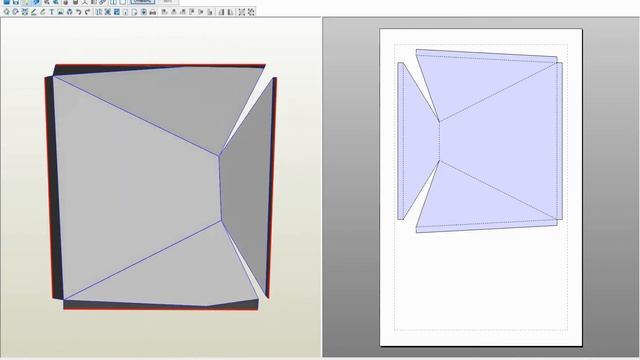The width and height of the screenshot is (640, 360).
Task: Click the insert image picture icon
Action: coord(60,12)
